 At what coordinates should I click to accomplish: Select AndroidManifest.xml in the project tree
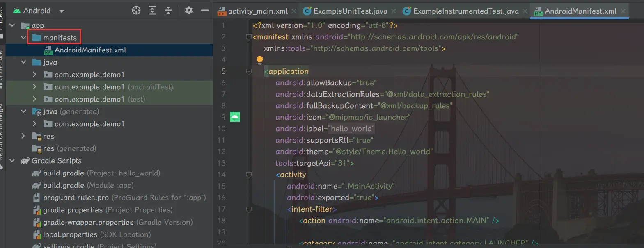(x=90, y=50)
